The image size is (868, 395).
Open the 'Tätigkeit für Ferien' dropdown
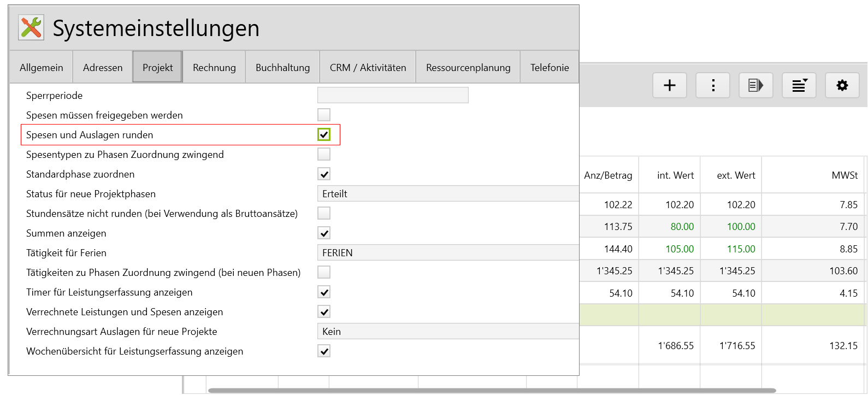pyautogui.click(x=447, y=253)
